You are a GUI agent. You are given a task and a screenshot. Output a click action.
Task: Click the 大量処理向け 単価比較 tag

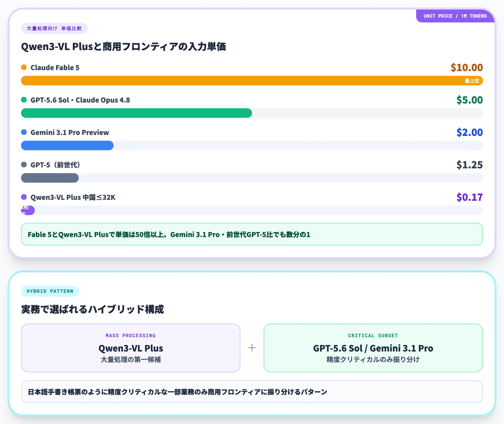[54, 28]
